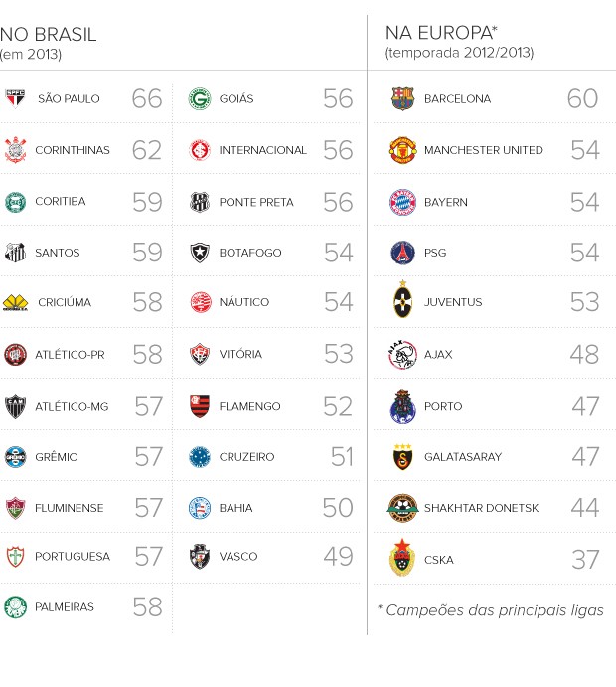
Task: Click the Corinthians club crest
Action: click(15, 150)
